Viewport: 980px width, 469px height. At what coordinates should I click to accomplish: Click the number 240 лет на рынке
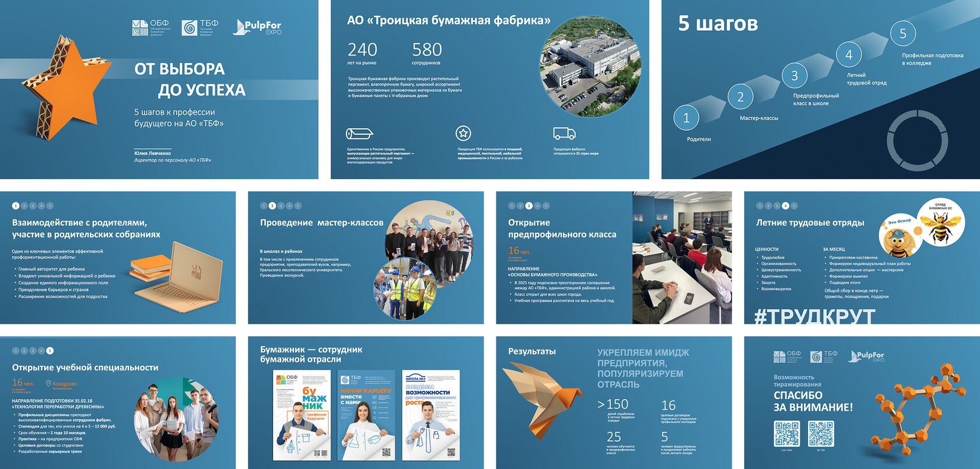point(362,49)
